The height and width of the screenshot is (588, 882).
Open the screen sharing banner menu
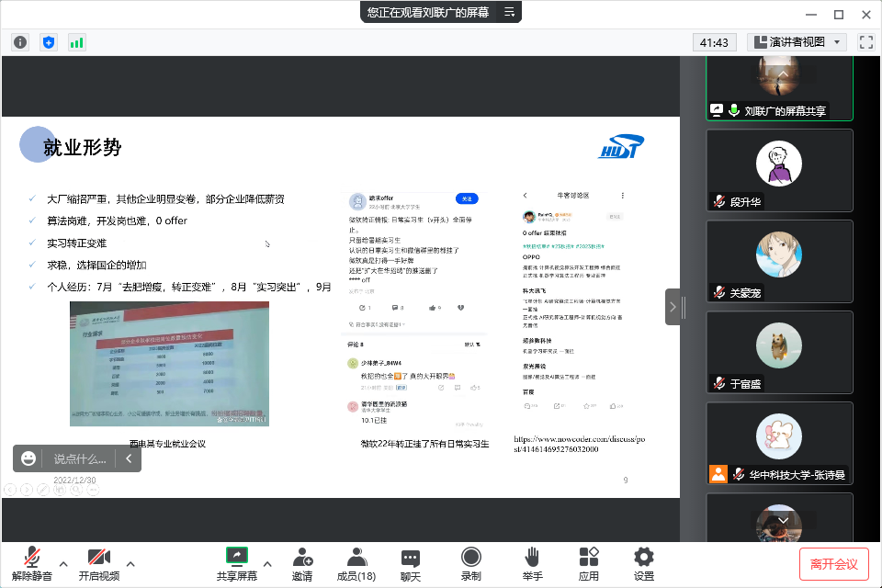[x=508, y=12]
